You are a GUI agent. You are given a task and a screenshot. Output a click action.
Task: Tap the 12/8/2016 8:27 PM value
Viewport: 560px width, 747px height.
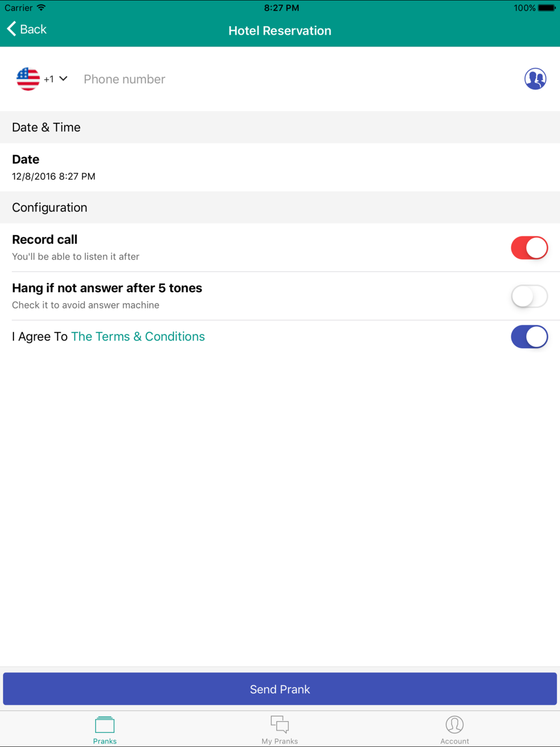pyautogui.click(x=54, y=176)
